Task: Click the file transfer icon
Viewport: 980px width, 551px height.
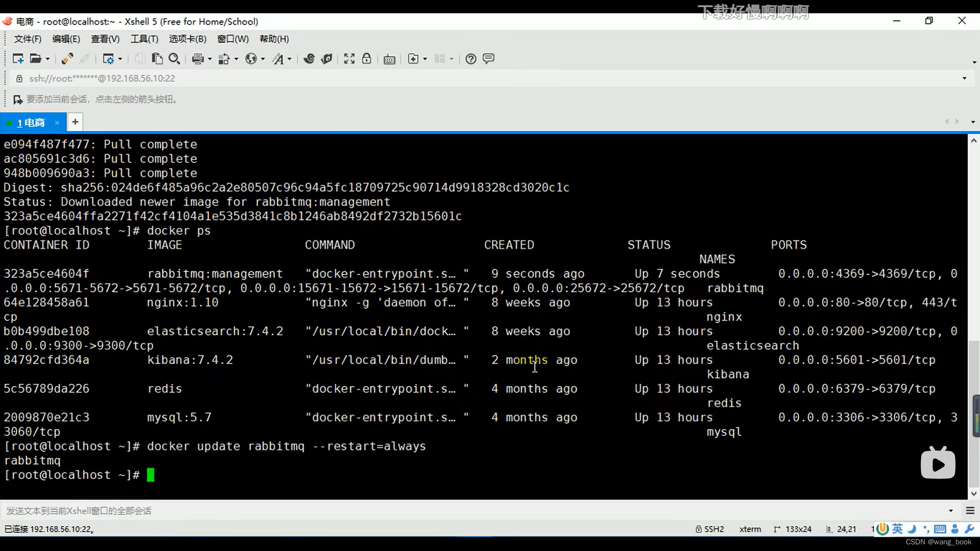Action: tap(224, 59)
